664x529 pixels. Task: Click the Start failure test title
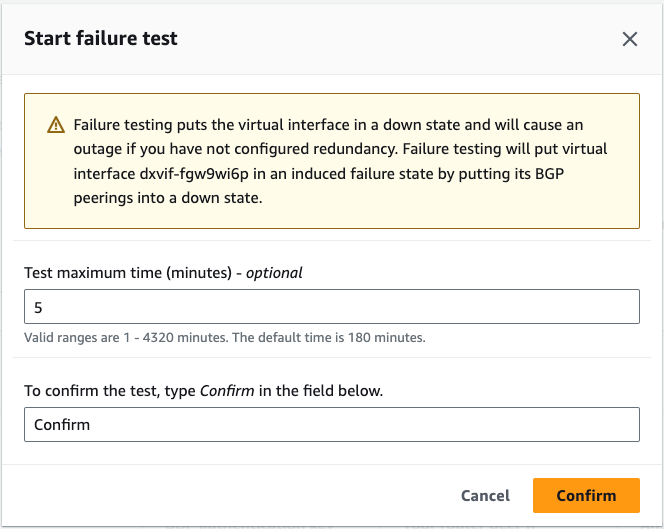pos(101,39)
